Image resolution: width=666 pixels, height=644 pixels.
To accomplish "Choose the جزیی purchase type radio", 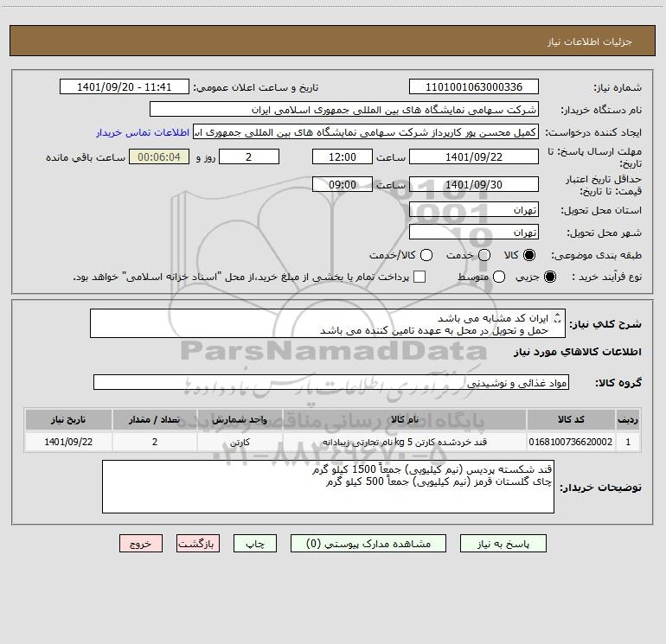I will (x=549, y=277).
